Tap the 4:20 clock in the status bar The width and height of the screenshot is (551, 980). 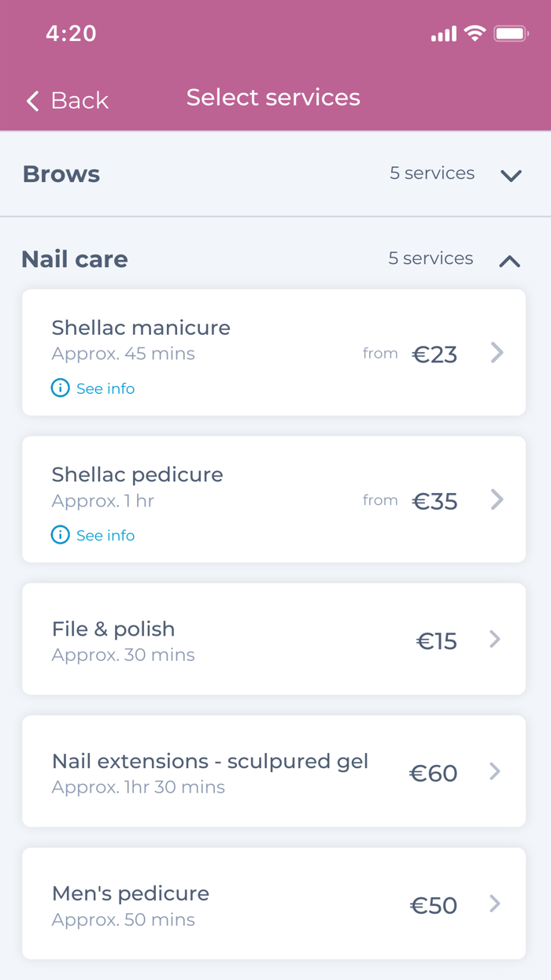pos(70,34)
